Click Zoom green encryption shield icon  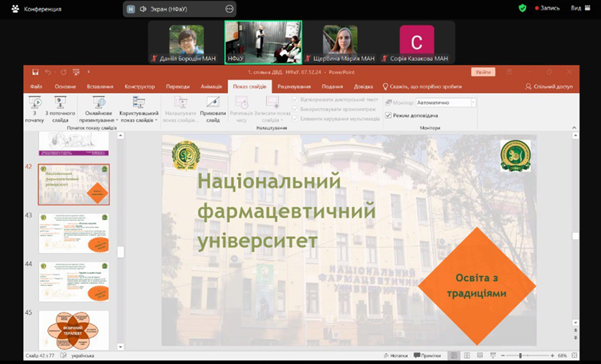[522, 8]
